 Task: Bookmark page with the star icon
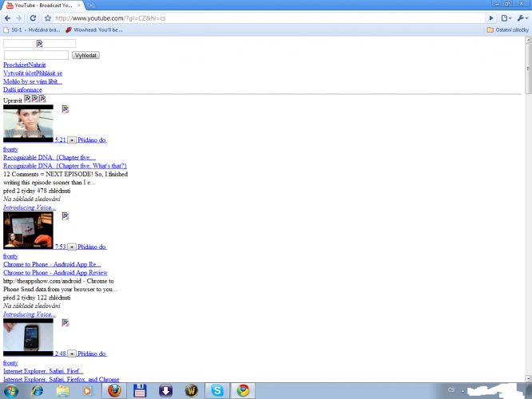[x=48, y=18]
